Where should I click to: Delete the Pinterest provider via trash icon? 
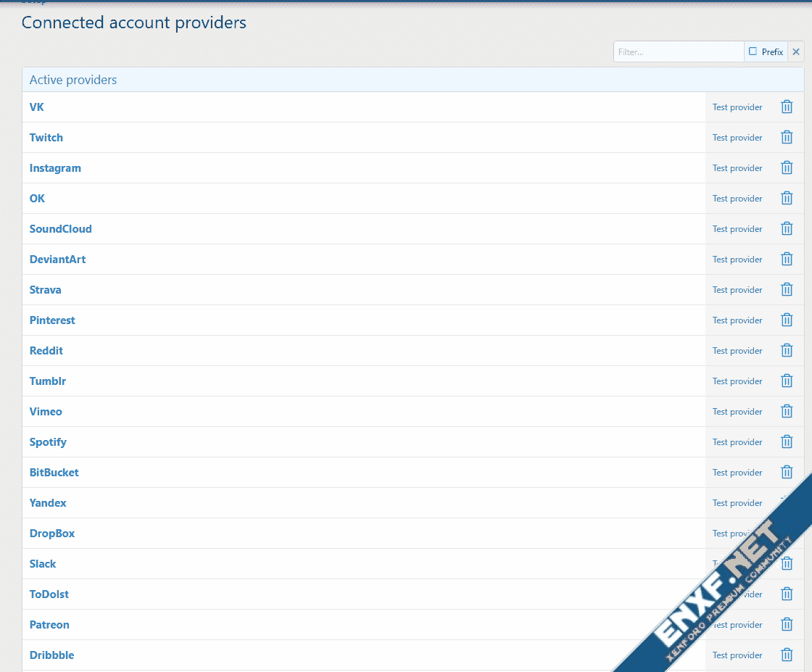click(787, 320)
